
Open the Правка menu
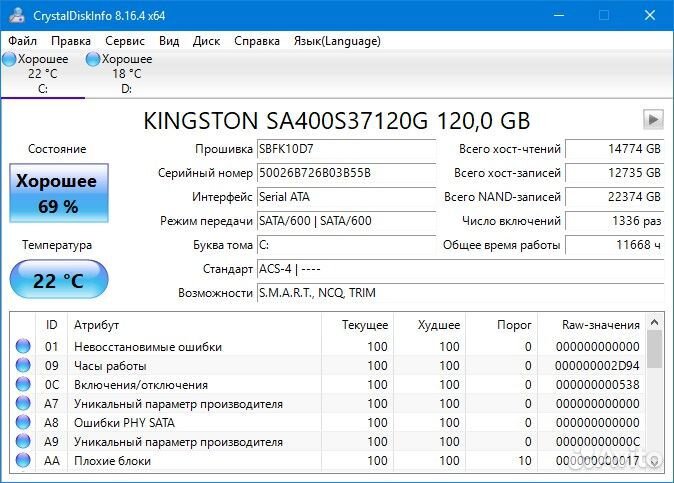(x=71, y=41)
